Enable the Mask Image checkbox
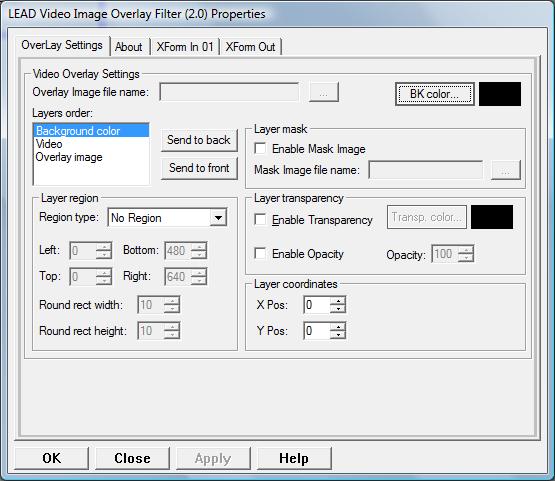 point(261,148)
